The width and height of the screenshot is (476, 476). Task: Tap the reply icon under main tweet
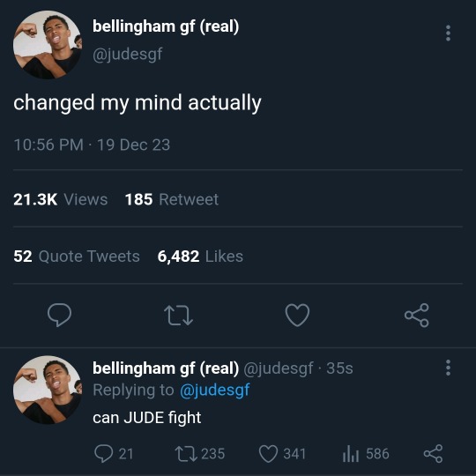coord(60,315)
